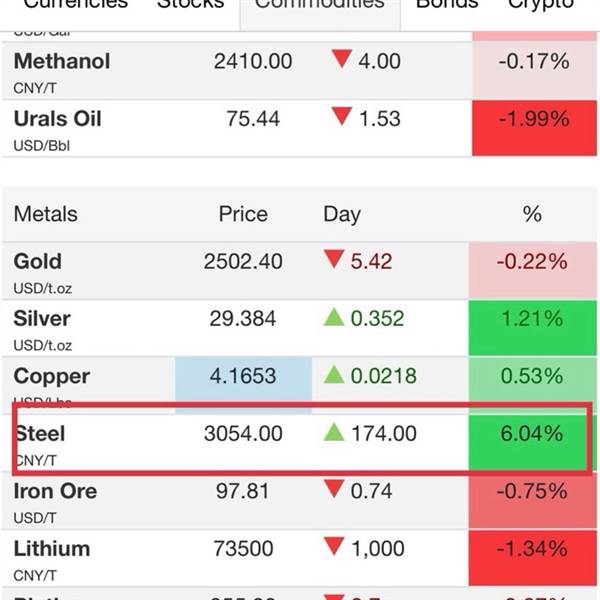Click the Steel green up-arrow icon
Image resolution: width=600 pixels, height=600 pixels.
(x=334, y=432)
